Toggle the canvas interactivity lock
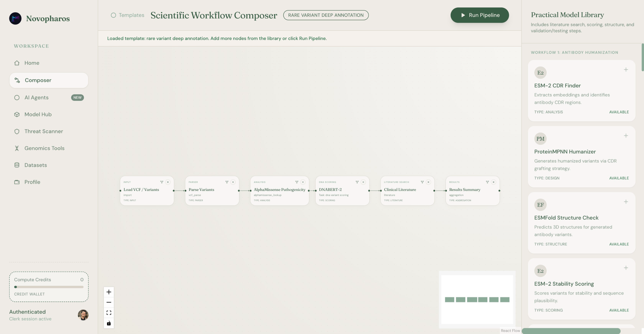The height and width of the screenshot is (334, 644). 109,323
